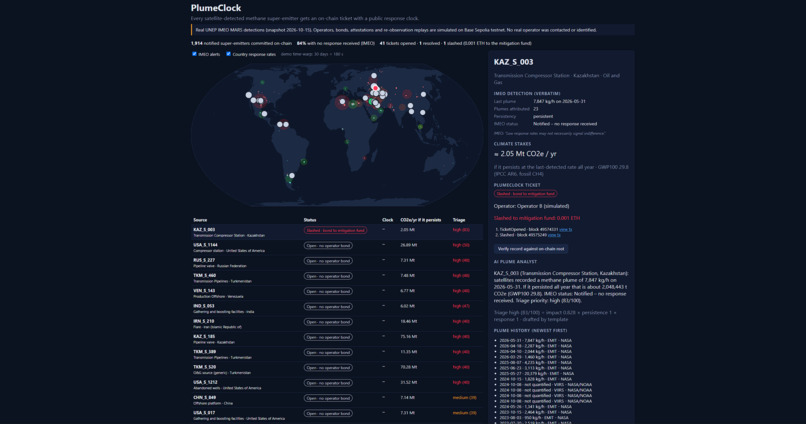The width and height of the screenshot is (806, 424).
Task: Click the CO2e/yr if it persists column header
Action: click(x=420, y=220)
